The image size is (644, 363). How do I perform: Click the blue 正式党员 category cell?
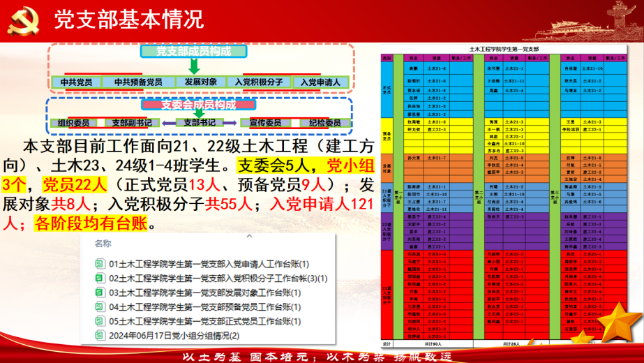click(x=387, y=89)
